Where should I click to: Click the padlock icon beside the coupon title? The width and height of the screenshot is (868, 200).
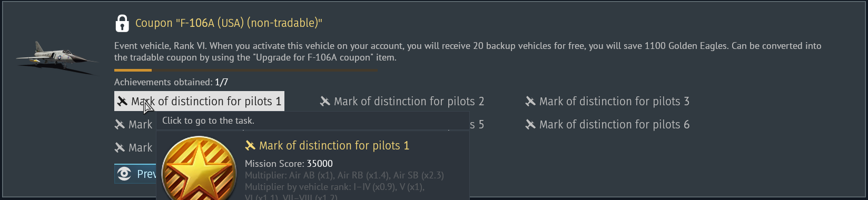click(122, 23)
